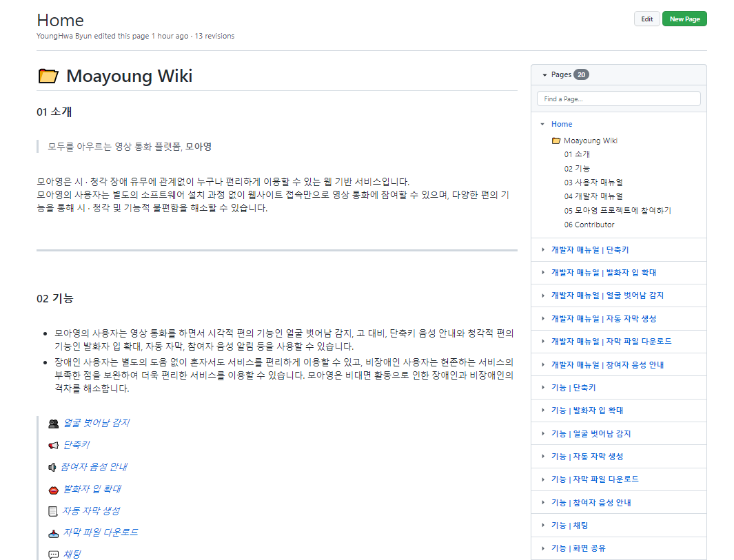Jump to 02 기능 in sidebar outline
Screen dimensions: 734x560
tap(577, 169)
